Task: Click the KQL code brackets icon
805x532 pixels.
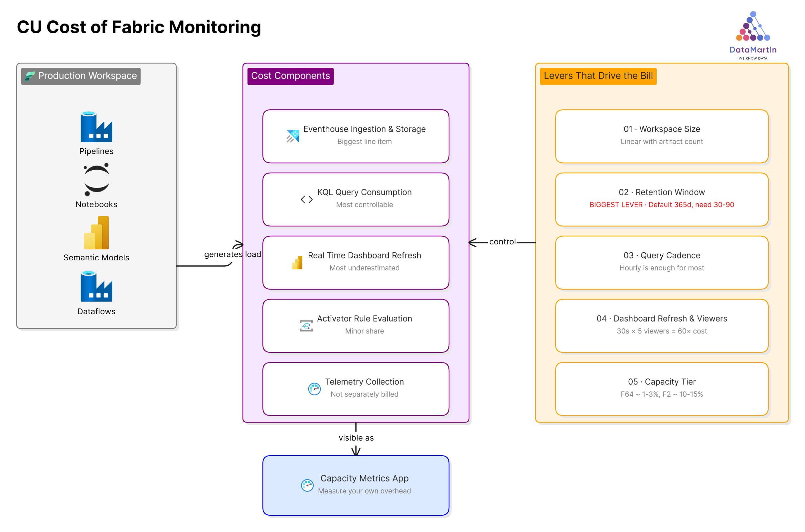Action: [x=307, y=199]
